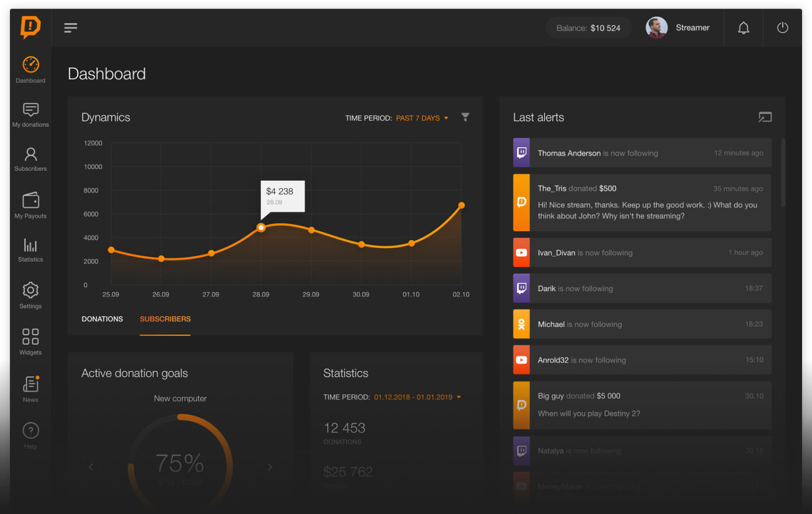Open Settings gear in sidebar
Viewport: 812px width, 514px height.
coord(30,295)
